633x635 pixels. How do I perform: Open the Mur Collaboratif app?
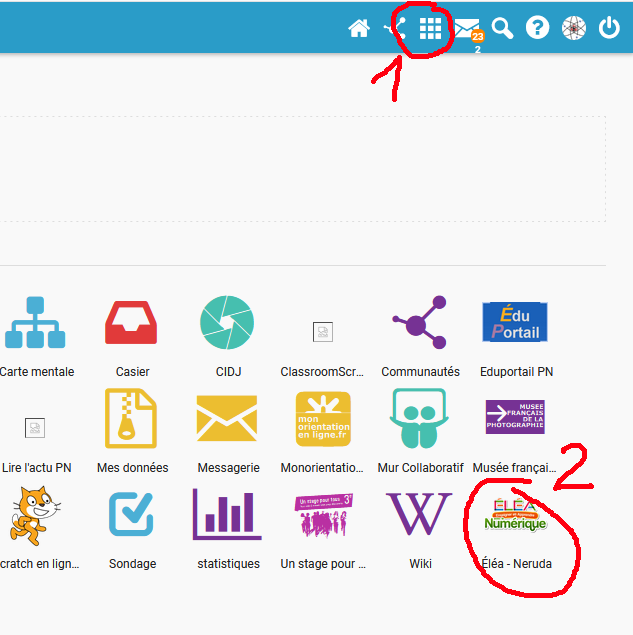tap(420, 418)
